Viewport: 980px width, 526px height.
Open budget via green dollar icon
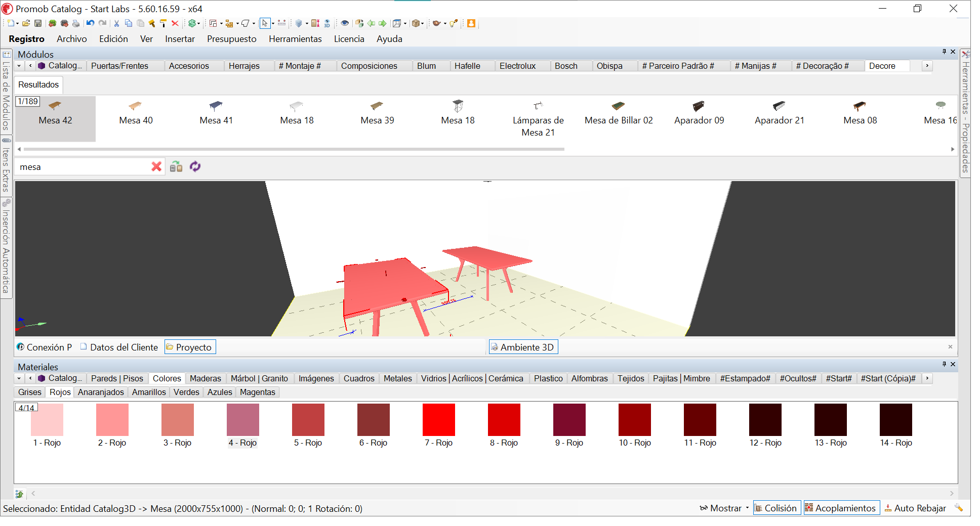tap(192, 23)
